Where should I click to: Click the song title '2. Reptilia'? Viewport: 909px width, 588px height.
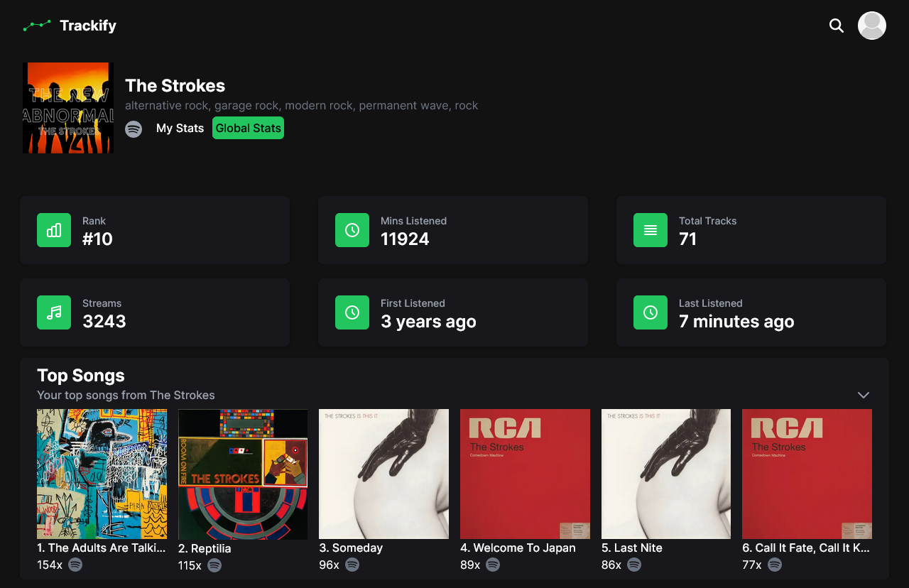(x=205, y=548)
